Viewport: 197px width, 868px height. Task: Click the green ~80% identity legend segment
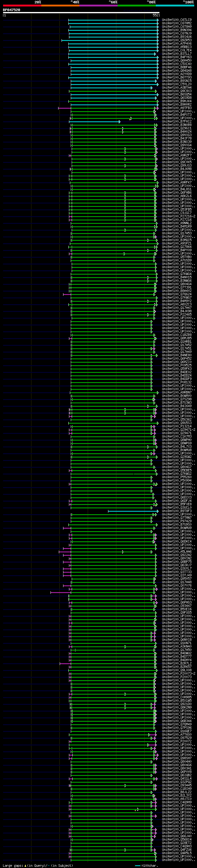pyautogui.click(x=137, y=6)
